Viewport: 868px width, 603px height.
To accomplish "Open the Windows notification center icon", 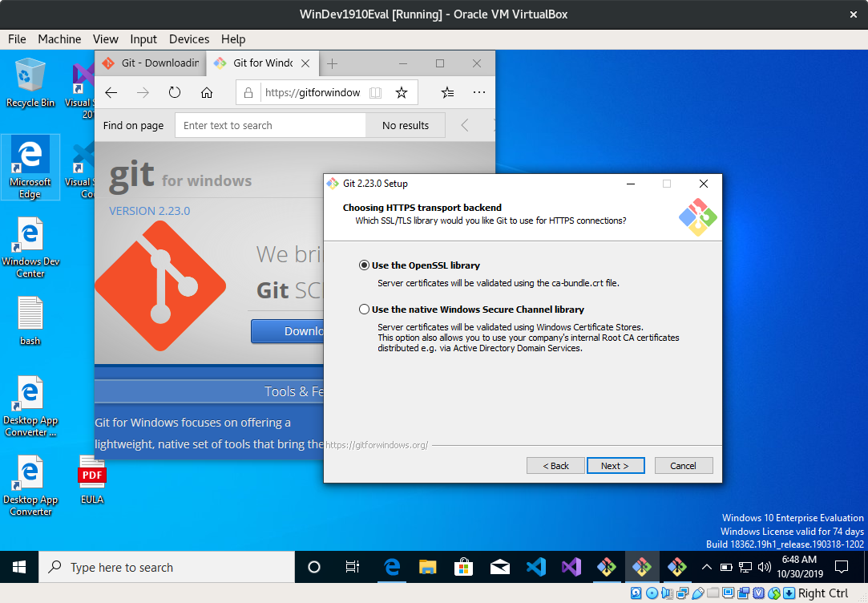I will point(842,567).
